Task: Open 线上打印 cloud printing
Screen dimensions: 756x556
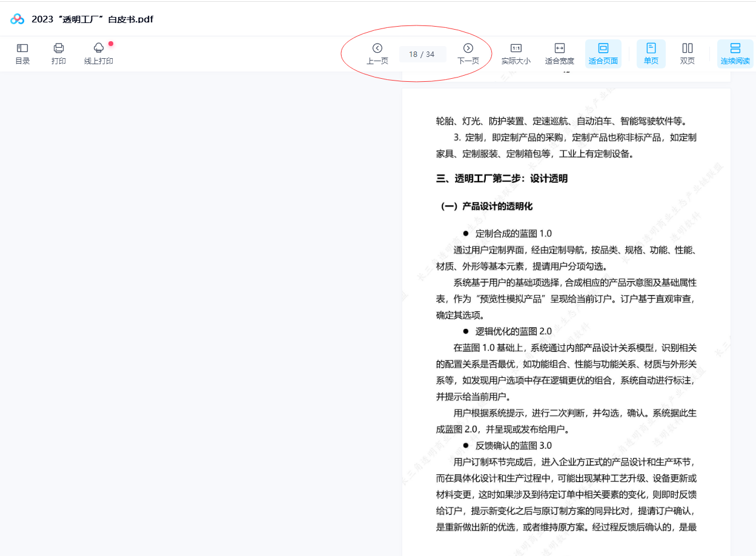Action: click(x=99, y=53)
